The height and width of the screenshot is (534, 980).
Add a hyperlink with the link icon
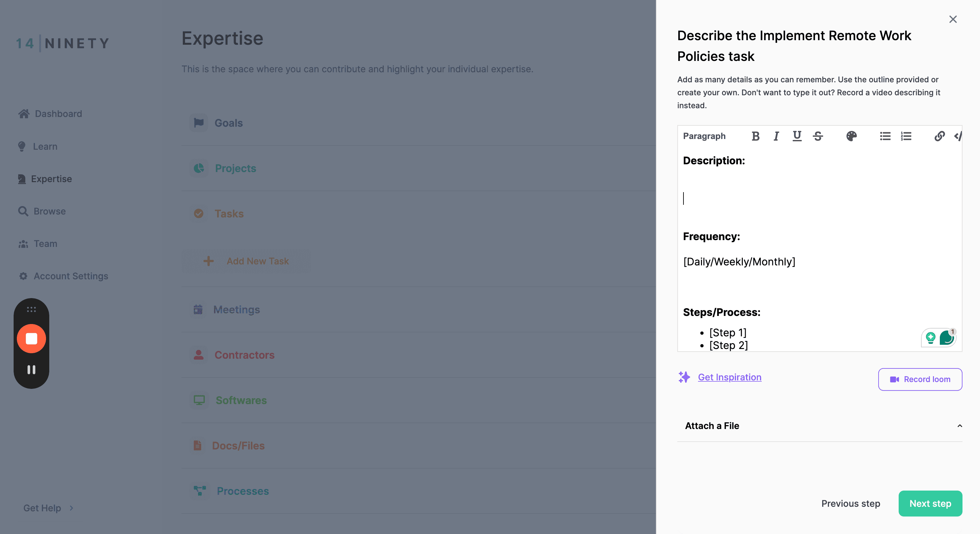(939, 136)
